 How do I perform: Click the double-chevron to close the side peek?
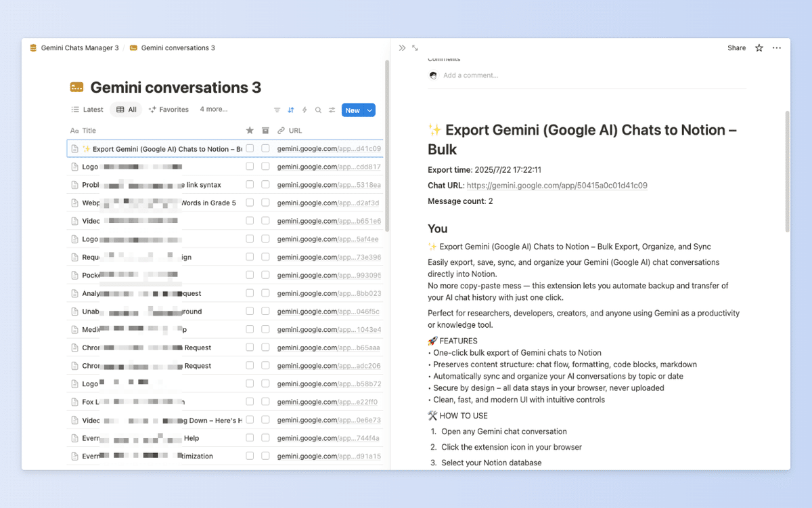point(402,47)
